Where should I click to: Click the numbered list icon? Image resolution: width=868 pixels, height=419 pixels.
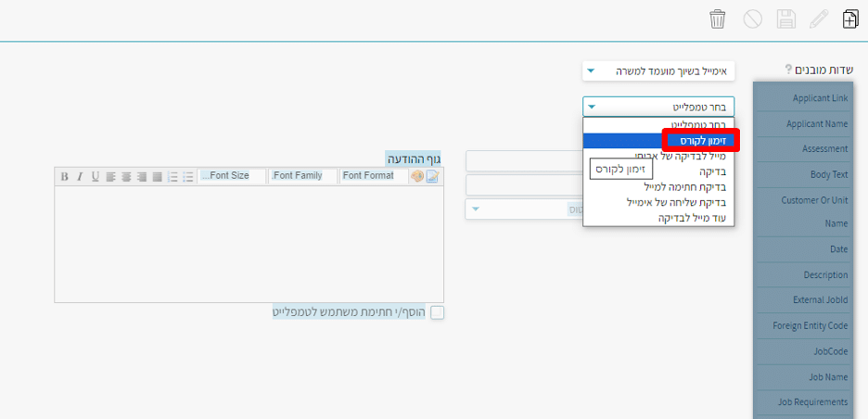172,176
